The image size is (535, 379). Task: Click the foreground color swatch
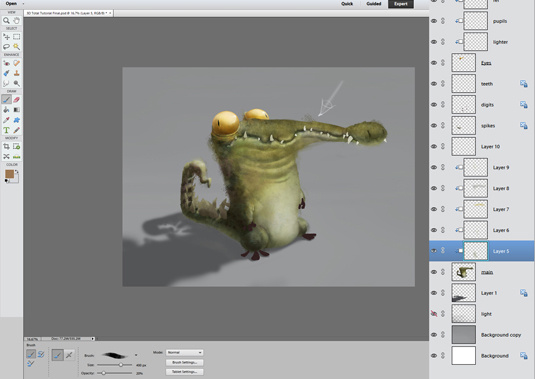[9, 174]
